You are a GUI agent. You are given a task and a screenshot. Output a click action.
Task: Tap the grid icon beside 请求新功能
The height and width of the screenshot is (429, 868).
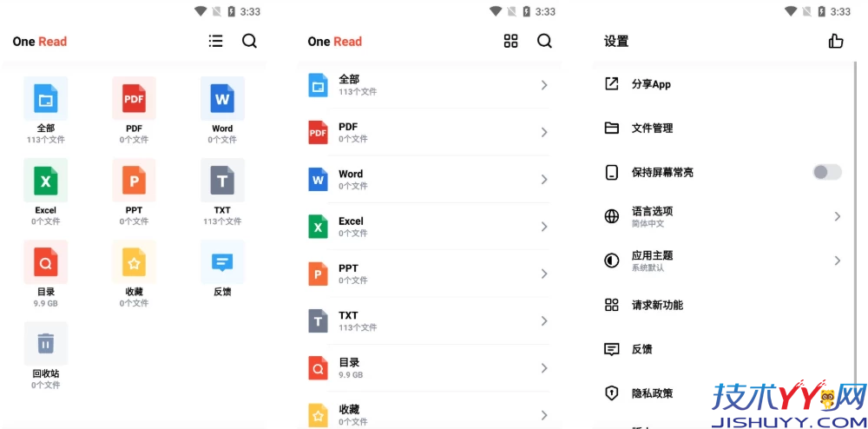[612, 305]
